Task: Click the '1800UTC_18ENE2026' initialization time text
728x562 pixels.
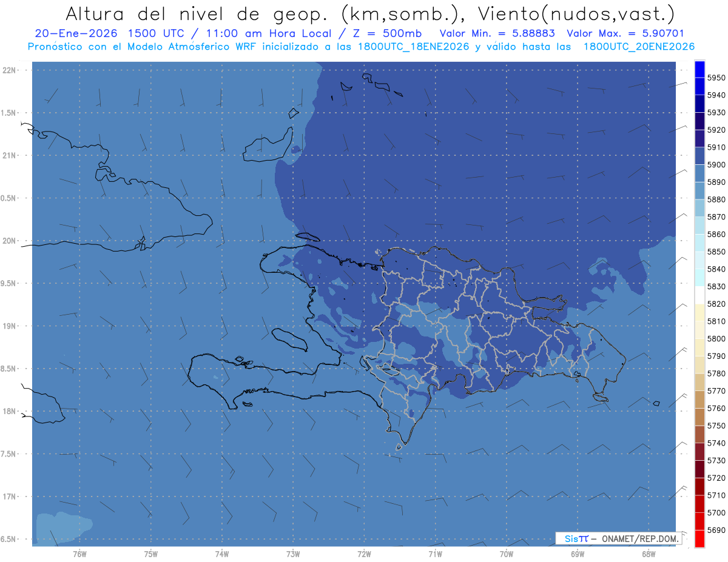Action: (414, 47)
